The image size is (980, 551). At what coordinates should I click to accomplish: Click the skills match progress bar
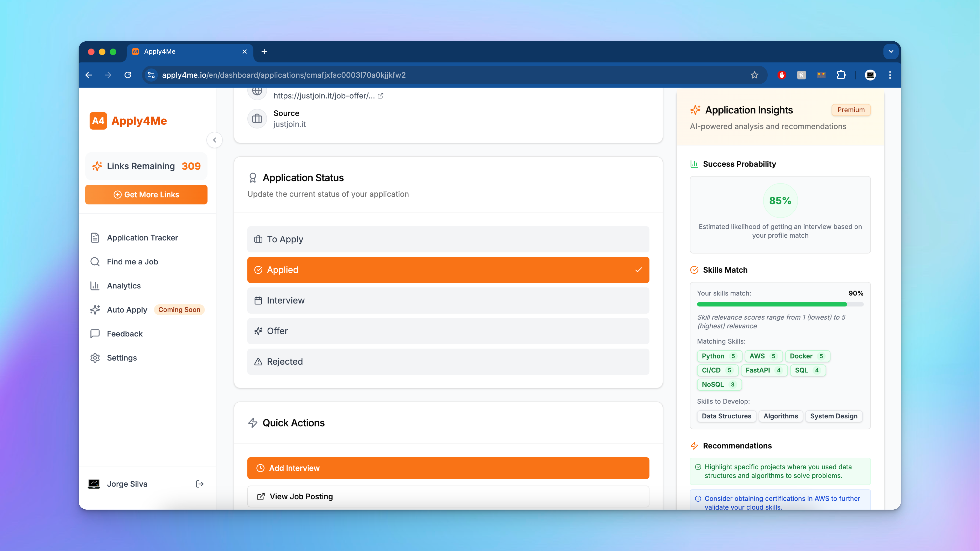click(780, 304)
